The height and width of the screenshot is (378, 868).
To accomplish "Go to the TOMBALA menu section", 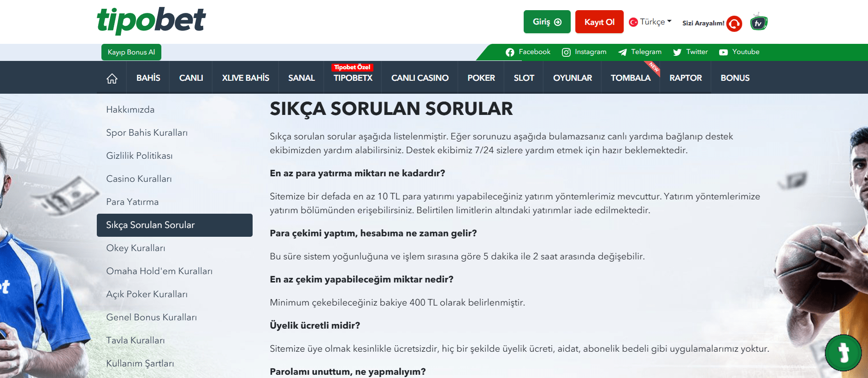I will [x=630, y=78].
